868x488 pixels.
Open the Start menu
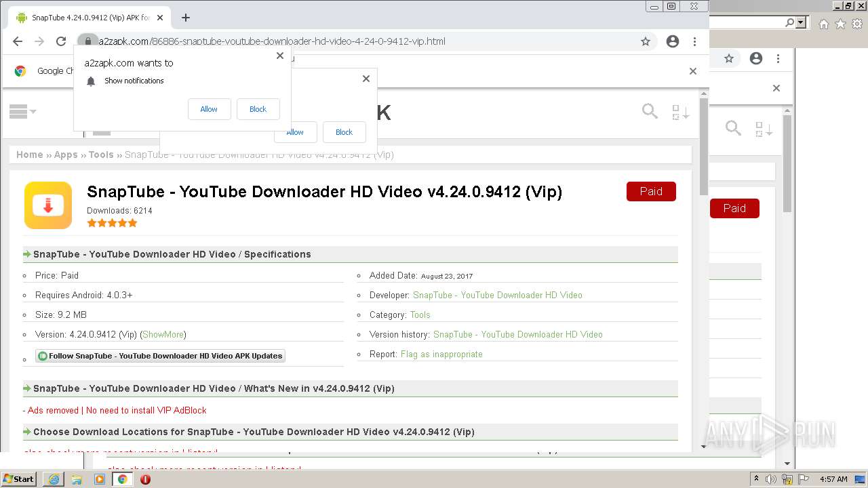click(x=19, y=479)
